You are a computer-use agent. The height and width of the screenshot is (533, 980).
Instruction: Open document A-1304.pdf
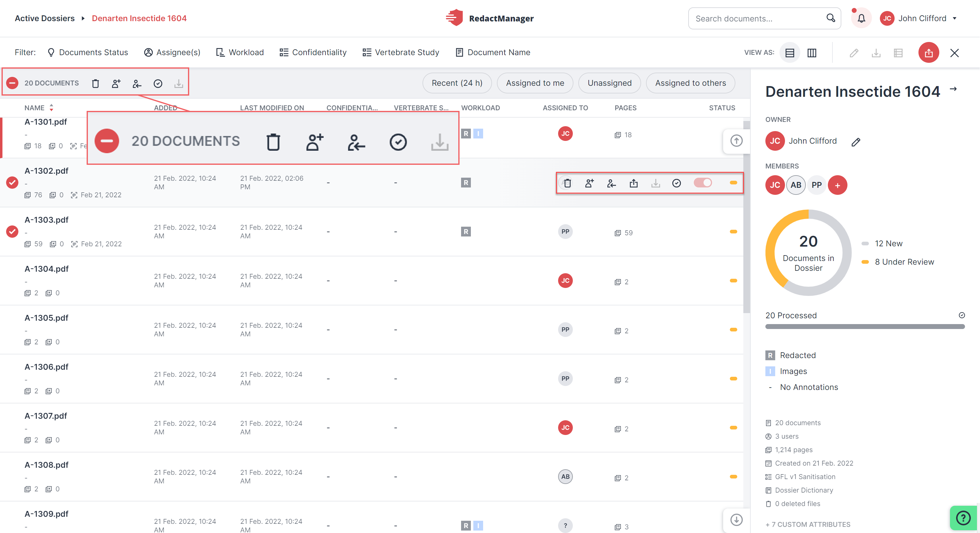click(x=47, y=269)
